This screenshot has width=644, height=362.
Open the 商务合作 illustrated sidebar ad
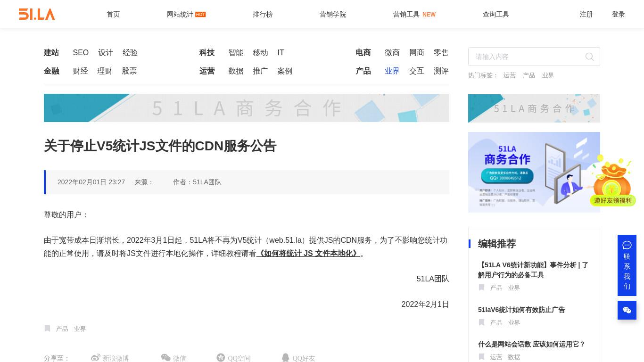coord(534,172)
